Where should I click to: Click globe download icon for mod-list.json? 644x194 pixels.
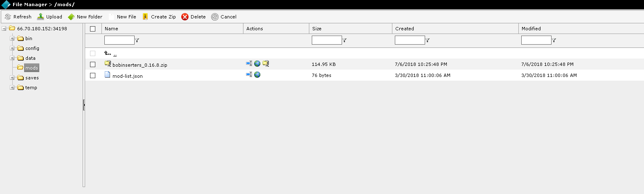click(x=257, y=74)
